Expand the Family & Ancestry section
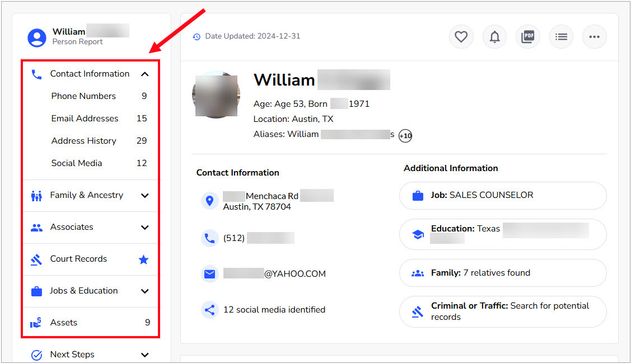Screen dimensions: 631x364 click(x=145, y=195)
